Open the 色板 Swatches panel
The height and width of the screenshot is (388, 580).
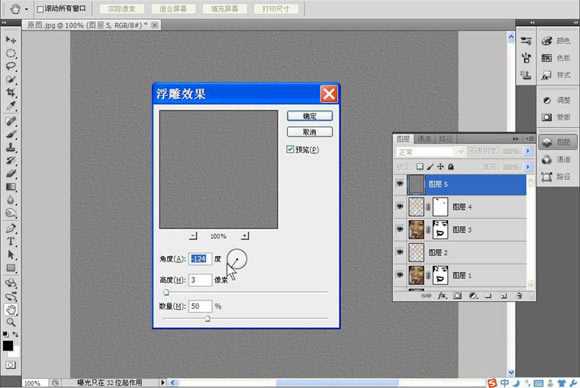point(557,58)
